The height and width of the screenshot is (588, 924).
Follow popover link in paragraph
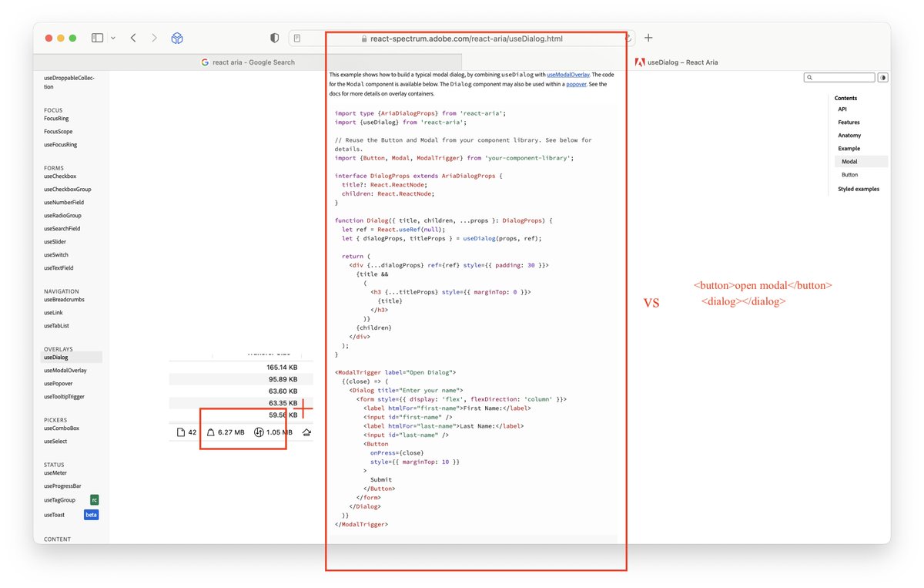(x=576, y=84)
